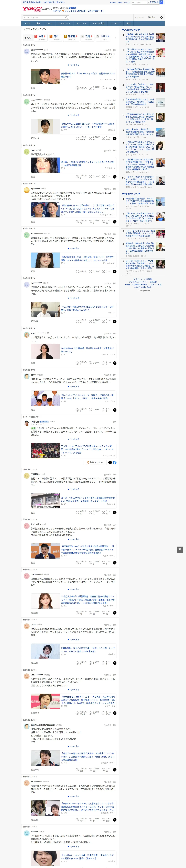
Task: Open プライバシー・利用規約 footer link
Action: (x=143, y=279)
